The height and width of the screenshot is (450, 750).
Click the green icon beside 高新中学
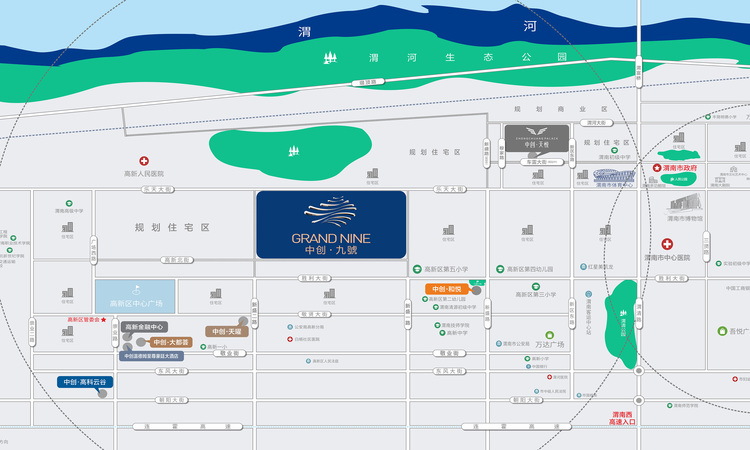click(442, 333)
